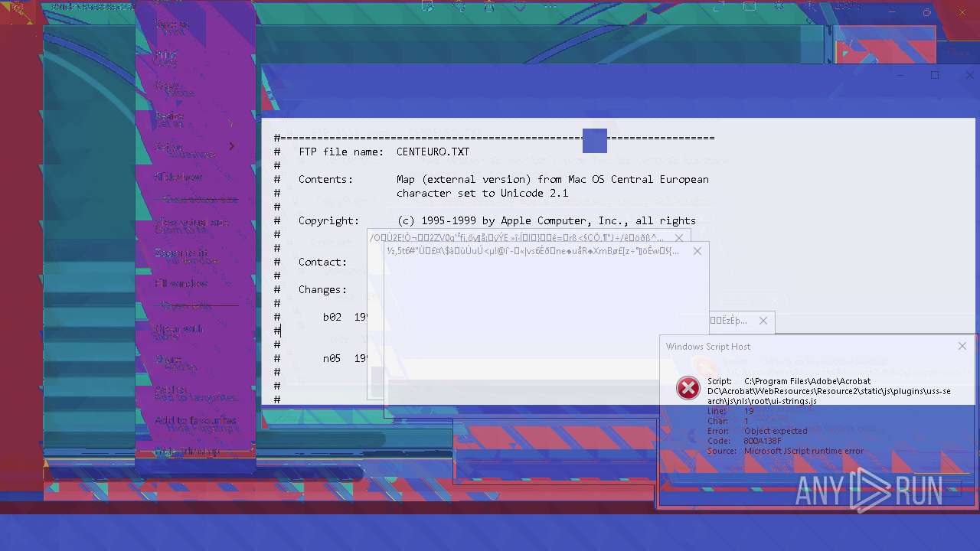Select "Fill window" in the context menu
980x551 pixels.
click(x=181, y=283)
